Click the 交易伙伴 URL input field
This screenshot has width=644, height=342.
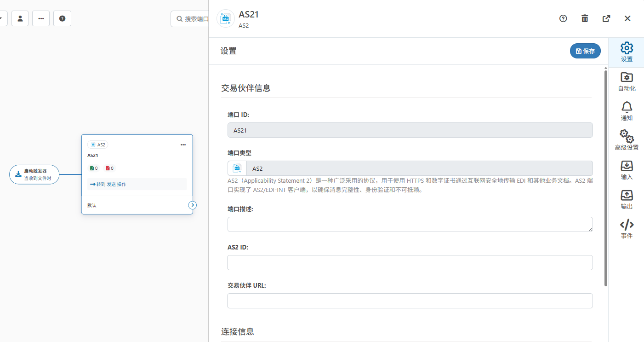(410, 301)
